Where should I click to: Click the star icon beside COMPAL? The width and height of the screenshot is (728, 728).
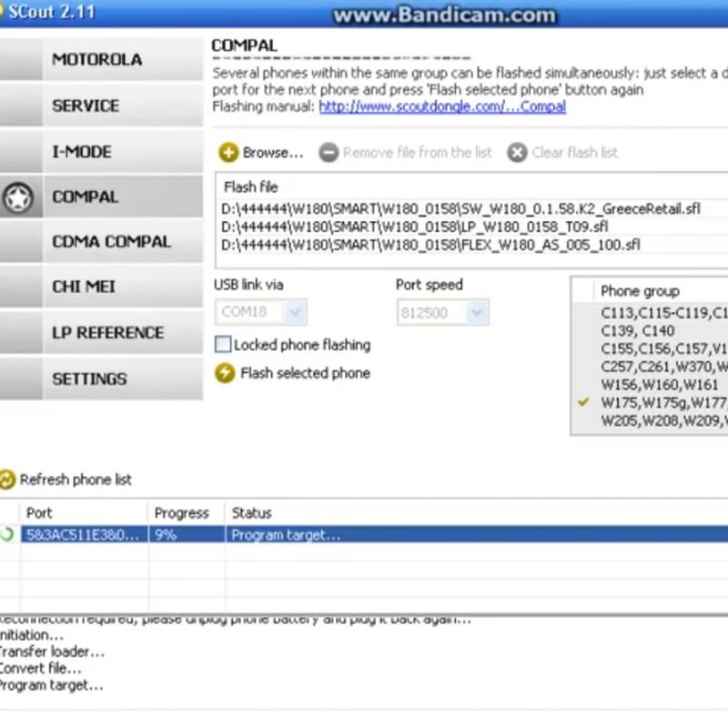coord(19,197)
